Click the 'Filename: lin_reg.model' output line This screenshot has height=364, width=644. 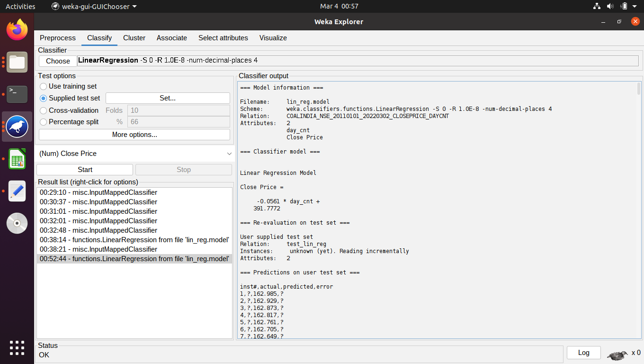point(285,102)
